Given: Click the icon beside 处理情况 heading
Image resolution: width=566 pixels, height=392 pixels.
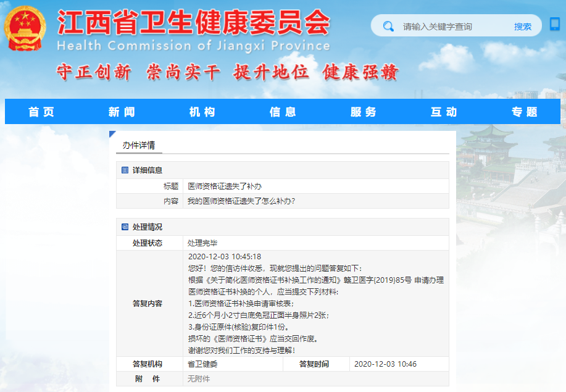Looking at the screenshot, I should pyautogui.click(x=125, y=227).
